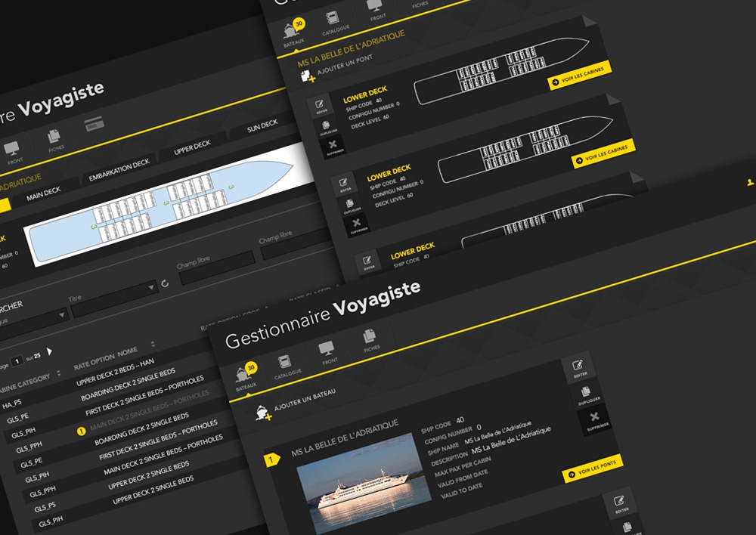
Task: Open the Titre dropdown
Action: (x=114, y=300)
